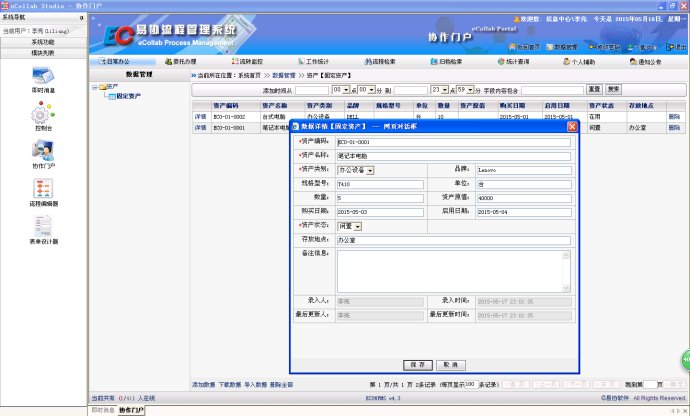Open the 个人辅助 menu
Viewport: 690px width, 416px height.
(579, 62)
